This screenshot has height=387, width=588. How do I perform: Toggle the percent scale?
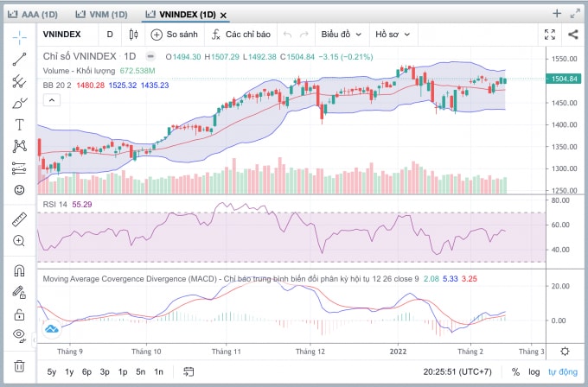(x=515, y=372)
